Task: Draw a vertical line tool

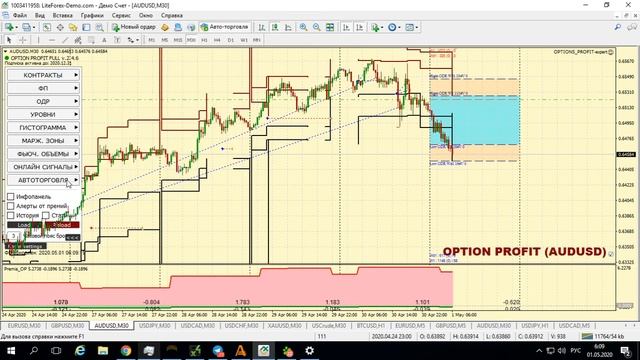Action: [38, 40]
